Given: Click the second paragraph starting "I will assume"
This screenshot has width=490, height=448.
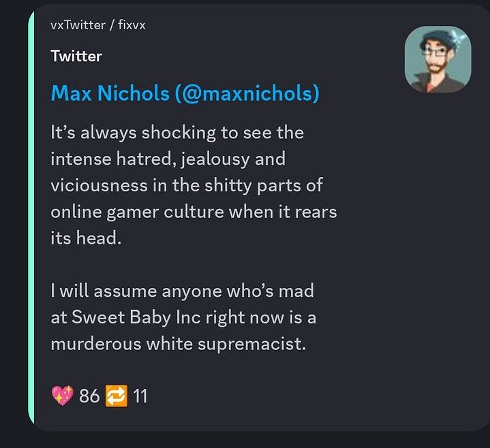Looking at the screenshot, I should coord(183,317).
